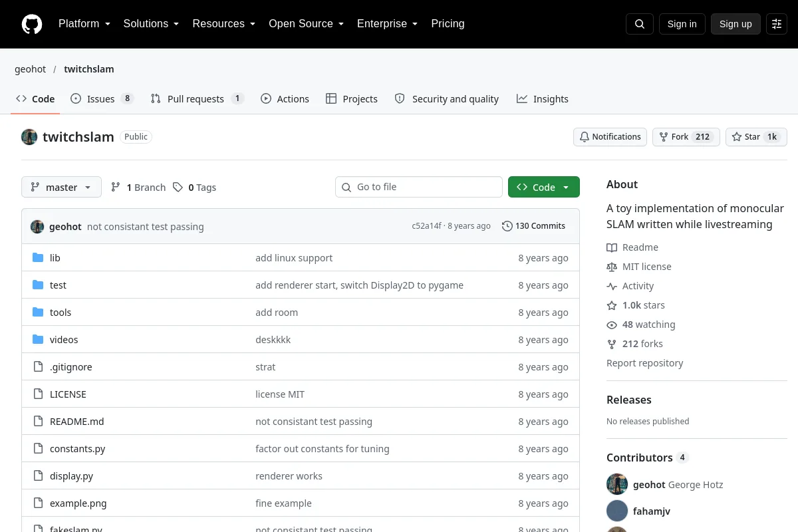Viewport: 798px width, 532px height.
Task: Click the Notifications button
Action: [x=610, y=137]
